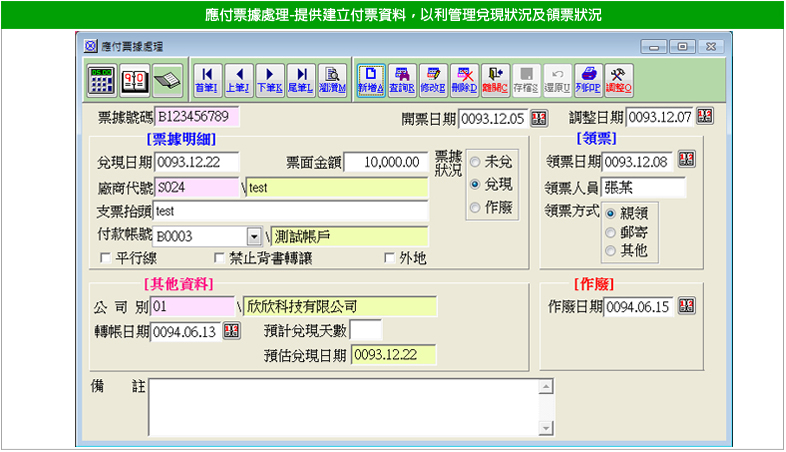Select the 作廢 status radio button
Viewport: 786px width, 452px height.
click(475, 208)
